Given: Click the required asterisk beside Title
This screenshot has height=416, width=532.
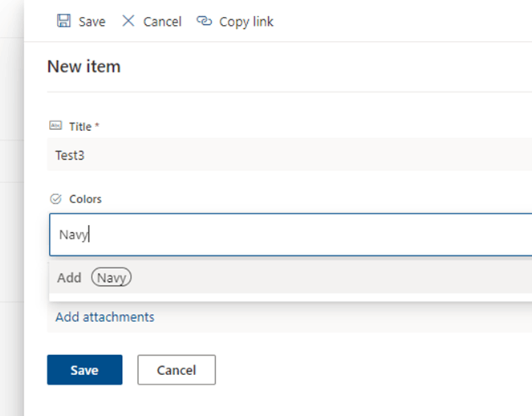Looking at the screenshot, I should tap(97, 125).
